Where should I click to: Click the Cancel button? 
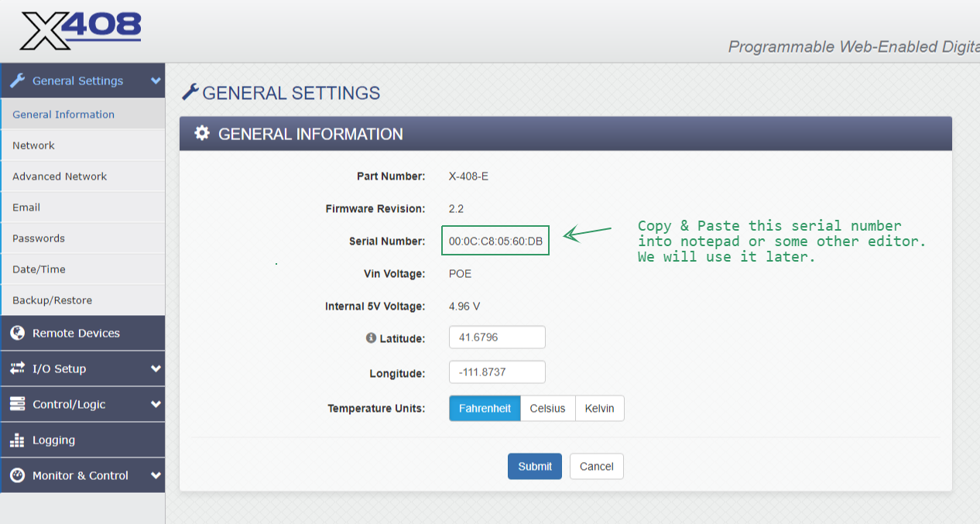click(x=596, y=466)
